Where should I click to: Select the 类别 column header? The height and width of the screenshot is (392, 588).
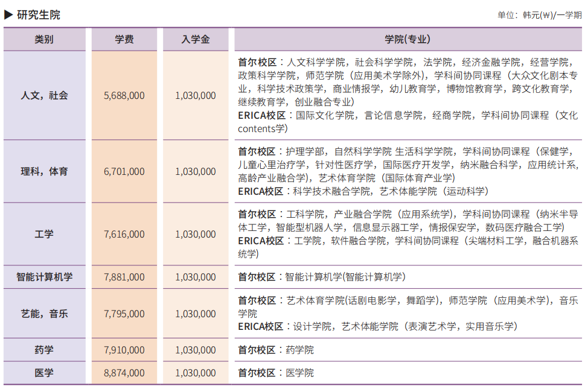pos(44,39)
